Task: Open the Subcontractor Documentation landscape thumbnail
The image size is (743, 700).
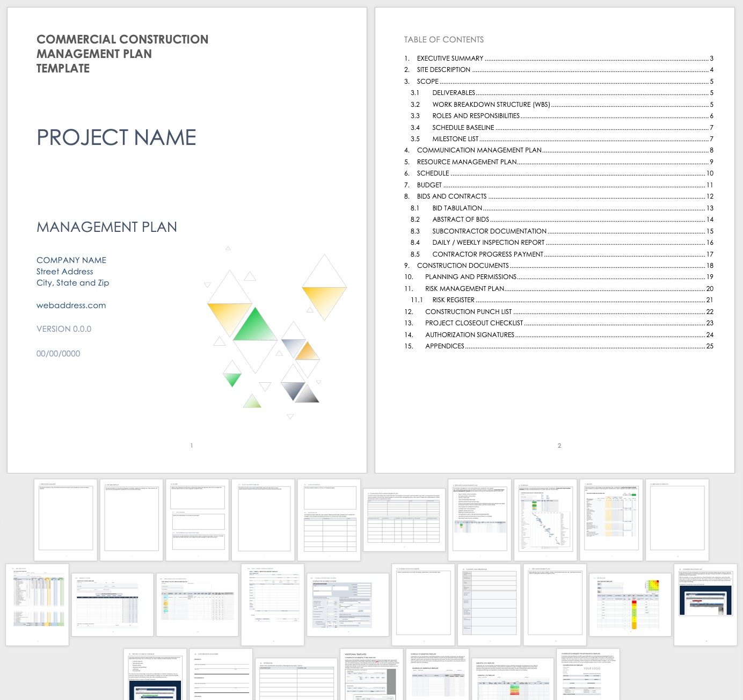Action: tap(198, 604)
